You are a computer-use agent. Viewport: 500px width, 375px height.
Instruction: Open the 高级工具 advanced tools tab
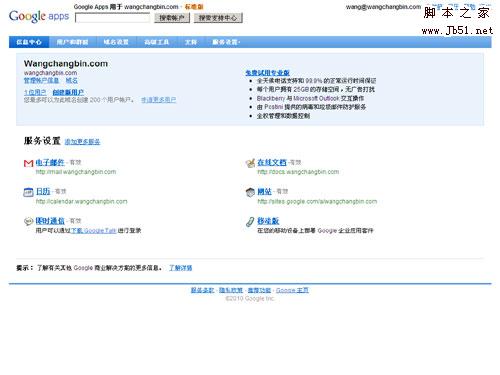[x=156, y=42]
